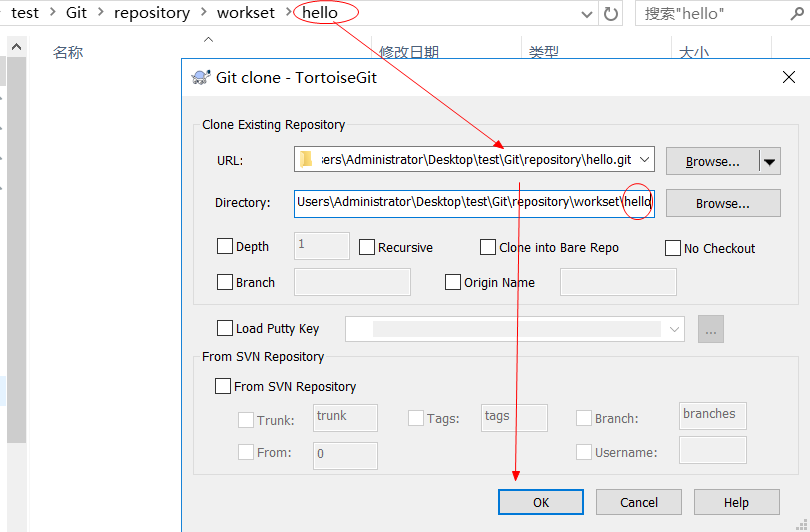This screenshot has height=532, width=810.
Task: Select the workset breadcrumb segment
Action: pyautogui.click(x=245, y=13)
